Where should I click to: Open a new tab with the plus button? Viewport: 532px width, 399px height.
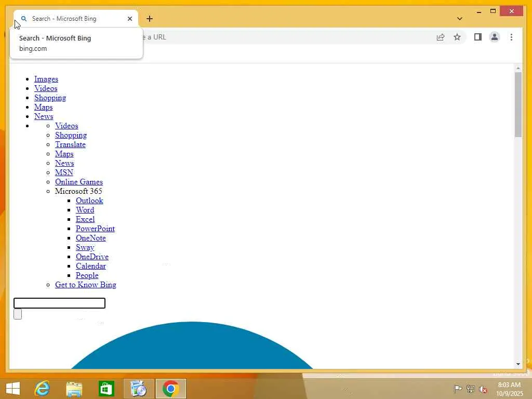pos(150,19)
